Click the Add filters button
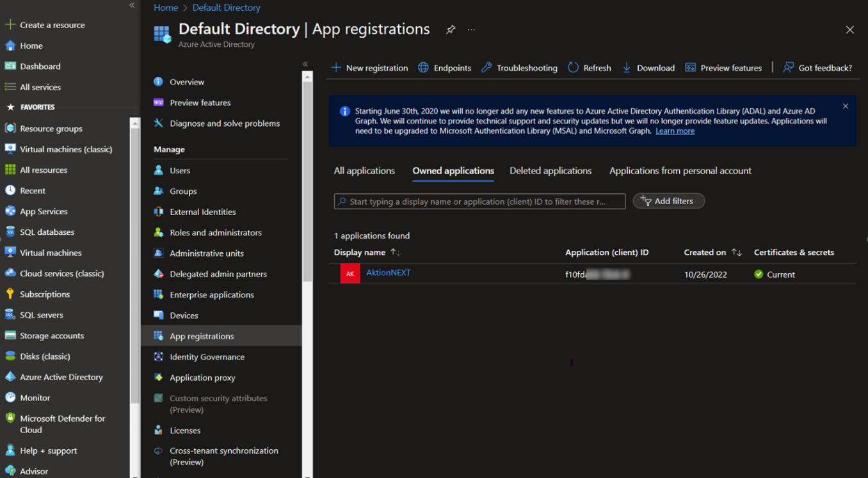This screenshot has height=478, width=868. tap(668, 201)
